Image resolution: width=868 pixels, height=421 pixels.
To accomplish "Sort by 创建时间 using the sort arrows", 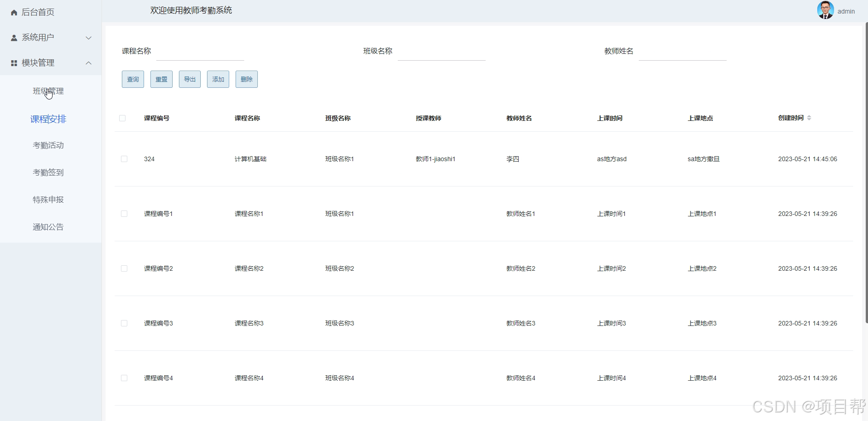I will (809, 118).
